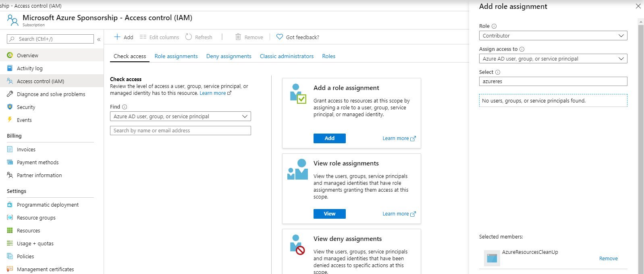Image resolution: width=644 pixels, height=274 pixels.
Task: Switch to the Classic administrators tab
Action: point(287,56)
